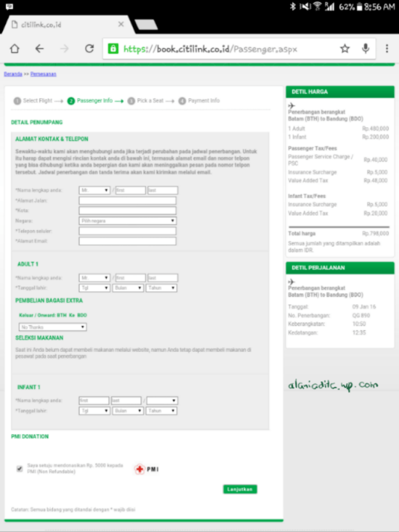Click the Pemesanan breadcrumb link
399x532 pixels.
tap(43, 74)
